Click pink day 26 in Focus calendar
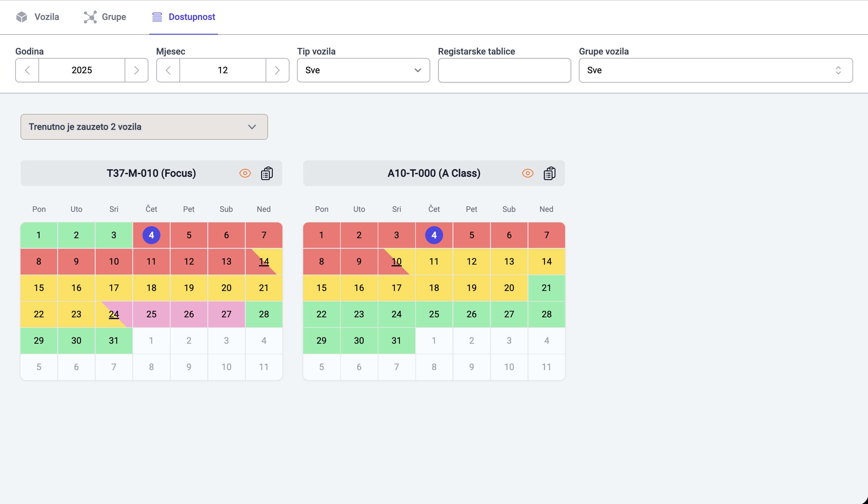This screenshot has width=868, height=504. [189, 314]
